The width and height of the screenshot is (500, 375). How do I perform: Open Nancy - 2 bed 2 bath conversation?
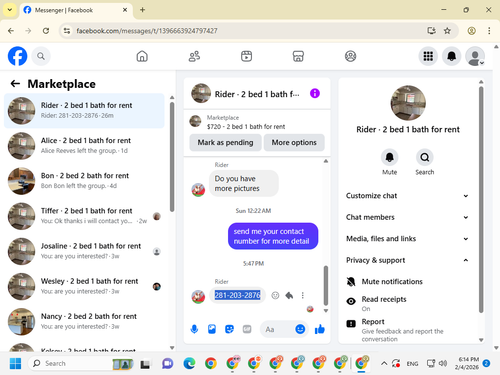coord(84,321)
